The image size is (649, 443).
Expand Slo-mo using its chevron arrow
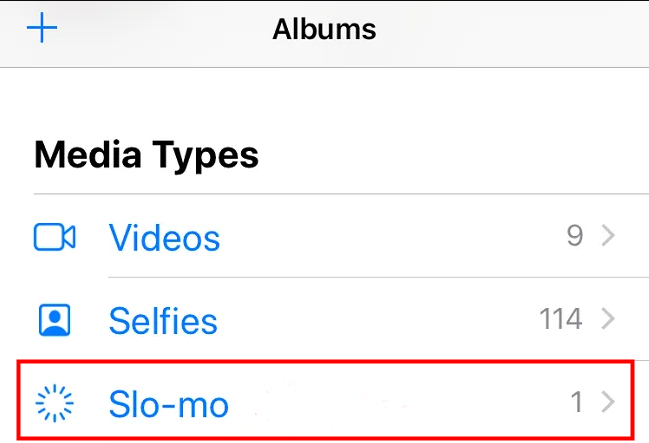pos(608,402)
